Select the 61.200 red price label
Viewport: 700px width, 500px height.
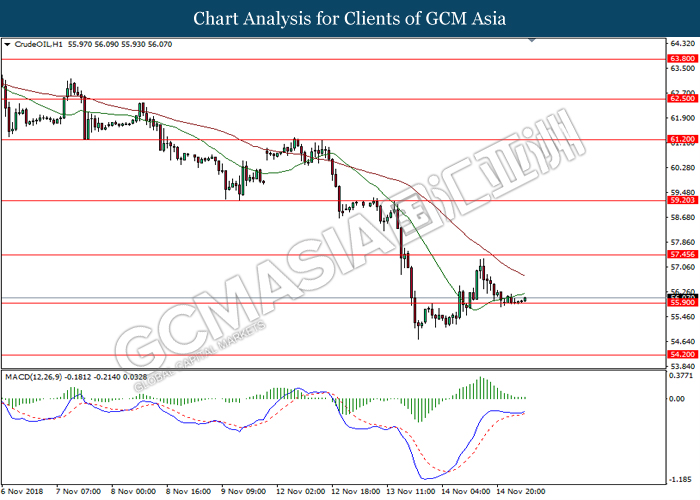682,139
